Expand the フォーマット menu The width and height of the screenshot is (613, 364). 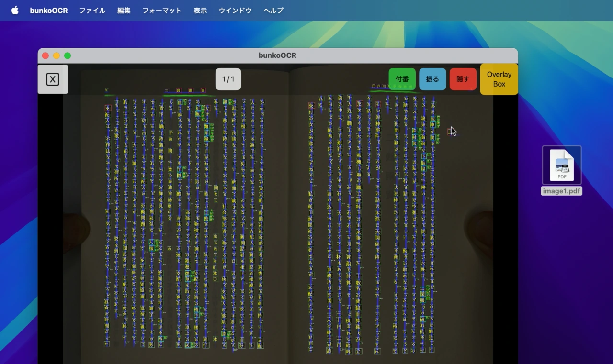click(162, 10)
